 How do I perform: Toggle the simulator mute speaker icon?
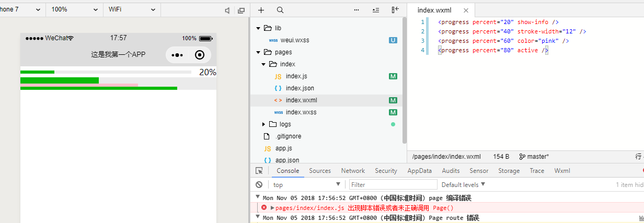click(x=227, y=10)
